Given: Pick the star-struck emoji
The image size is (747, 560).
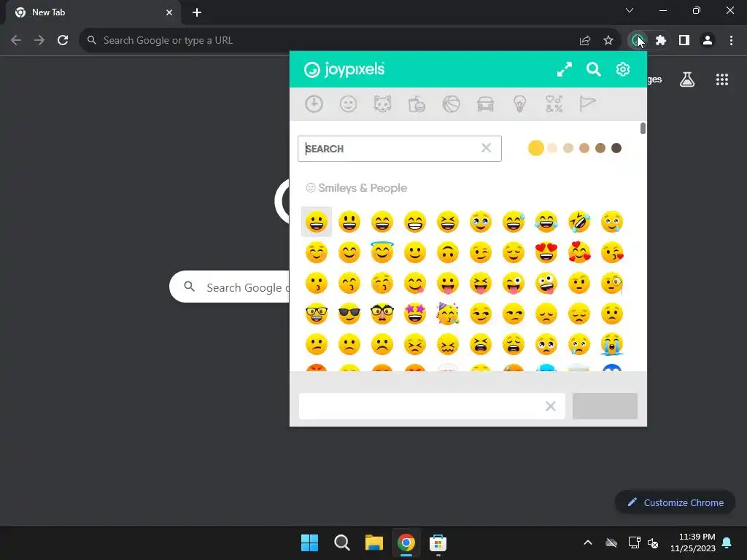Looking at the screenshot, I should (x=415, y=314).
